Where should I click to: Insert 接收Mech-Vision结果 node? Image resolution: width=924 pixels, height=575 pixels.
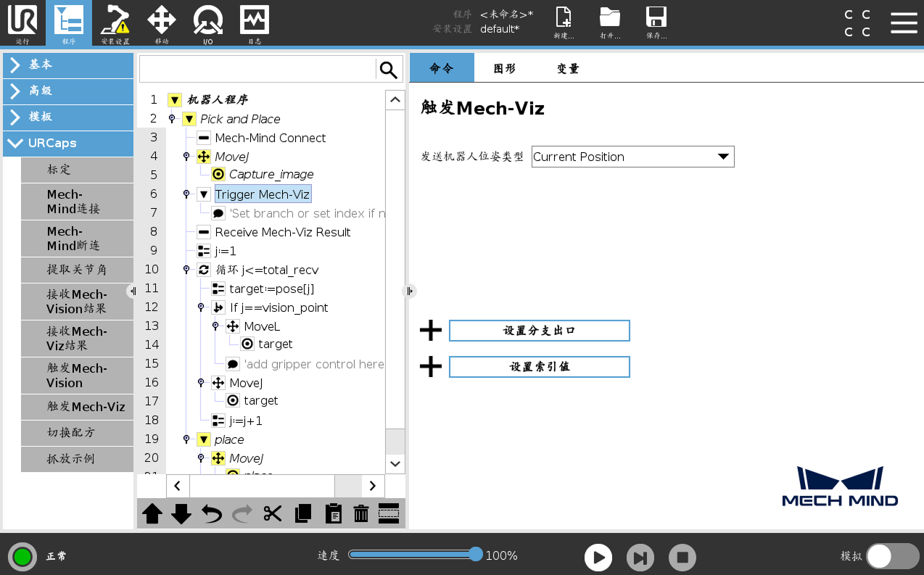[x=77, y=302]
